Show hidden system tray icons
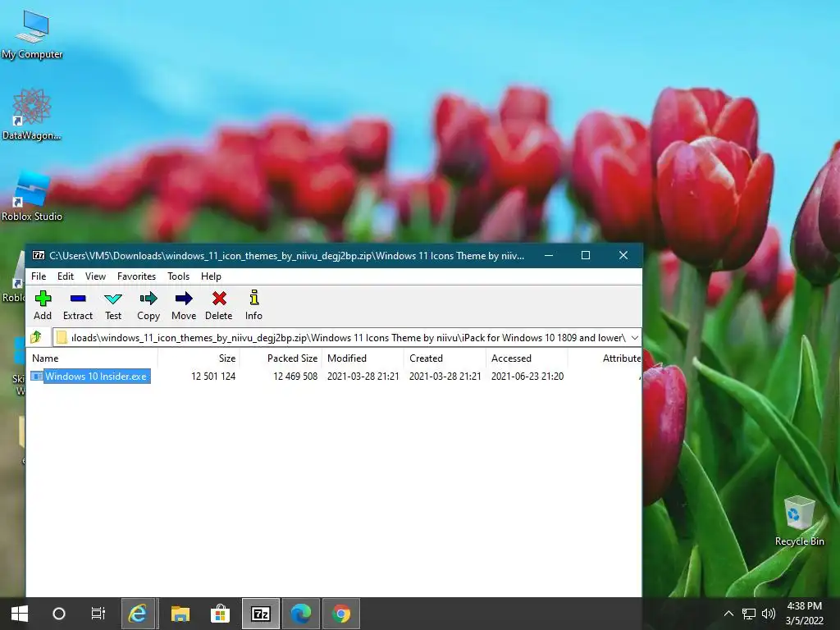 pos(728,614)
